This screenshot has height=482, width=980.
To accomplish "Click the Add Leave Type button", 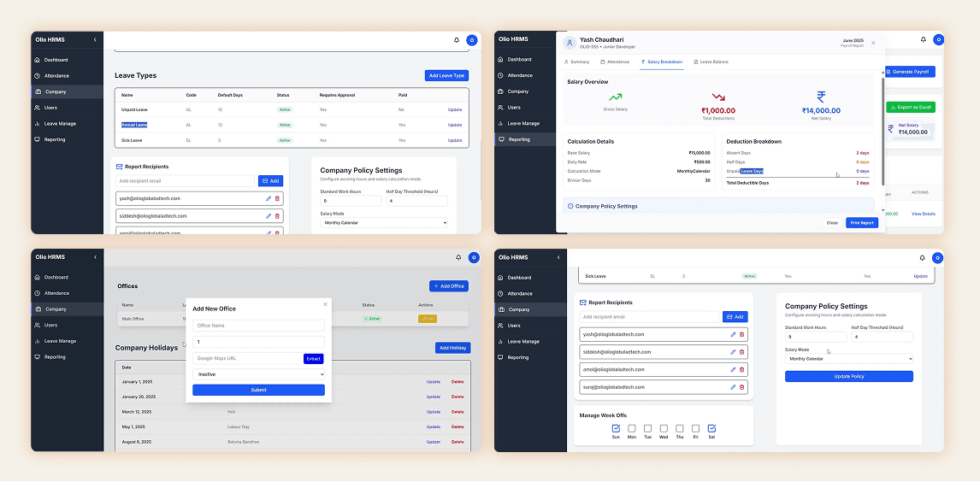I will [x=446, y=75].
